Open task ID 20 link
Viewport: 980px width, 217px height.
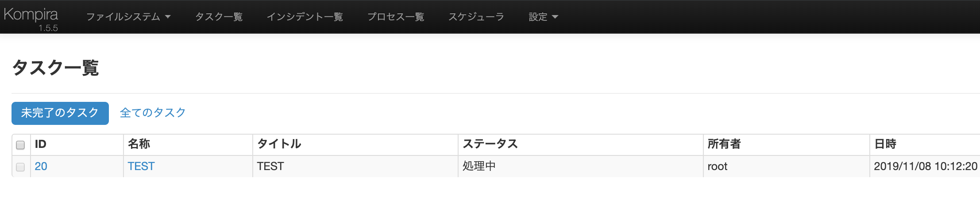tap(41, 167)
